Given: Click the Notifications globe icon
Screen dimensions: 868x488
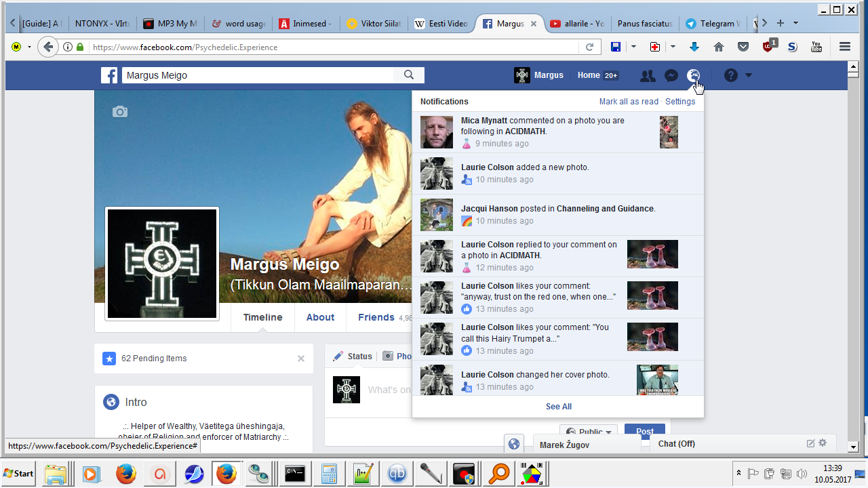Looking at the screenshot, I should pos(694,76).
